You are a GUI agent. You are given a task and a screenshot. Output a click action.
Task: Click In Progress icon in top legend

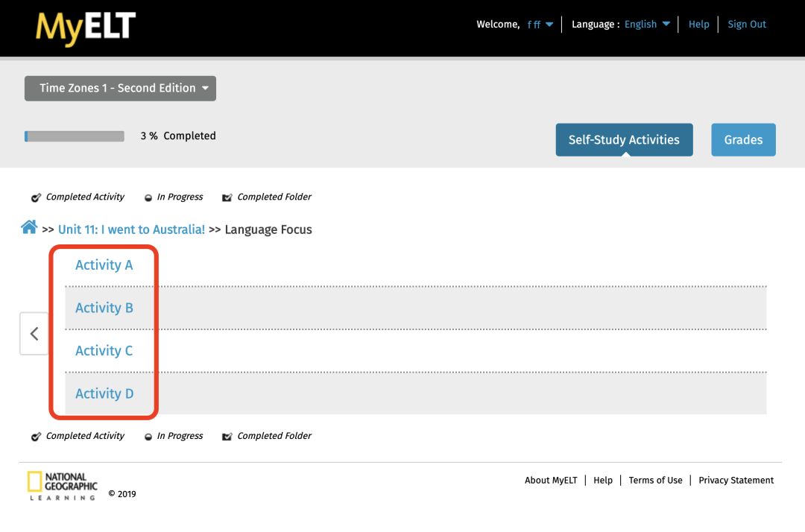point(148,198)
